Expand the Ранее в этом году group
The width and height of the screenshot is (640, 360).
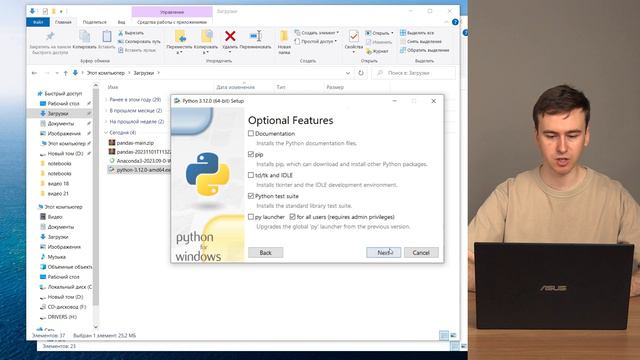pyautogui.click(x=106, y=100)
